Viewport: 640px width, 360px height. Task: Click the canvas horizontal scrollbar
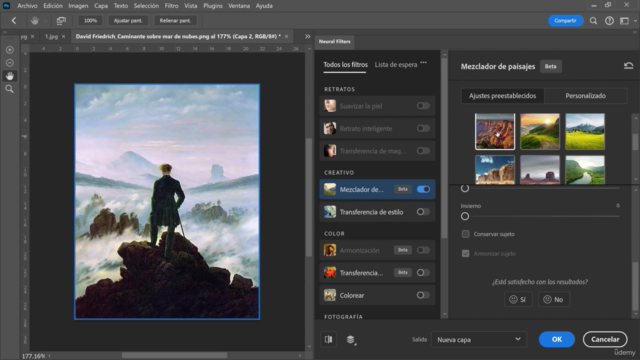pyautogui.click(x=174, y=356)
